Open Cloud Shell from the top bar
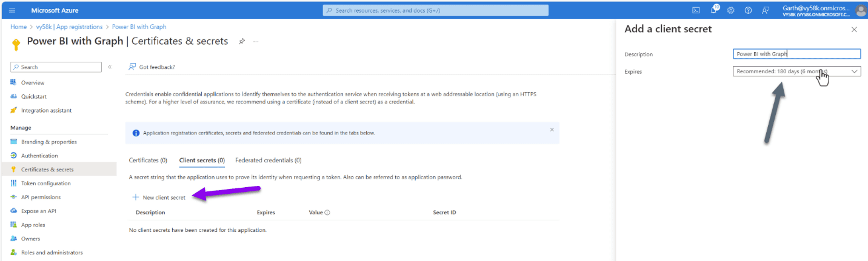This screenshot has width=868, height=261. pos(696,10)
